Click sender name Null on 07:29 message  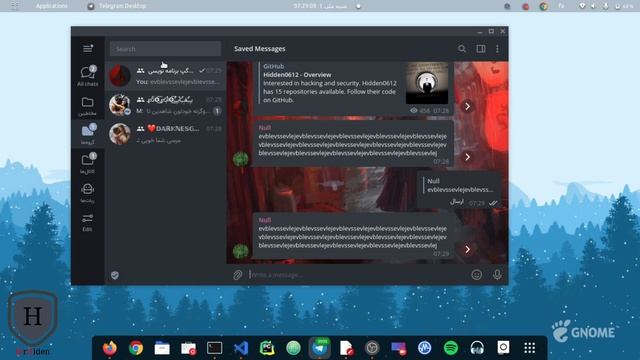pos(264,220)
